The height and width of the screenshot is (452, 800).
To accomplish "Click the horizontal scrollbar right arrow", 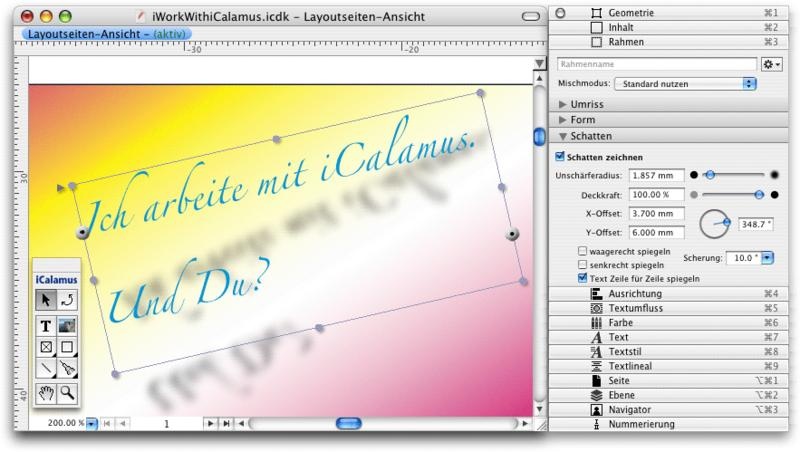I will 524,423.
